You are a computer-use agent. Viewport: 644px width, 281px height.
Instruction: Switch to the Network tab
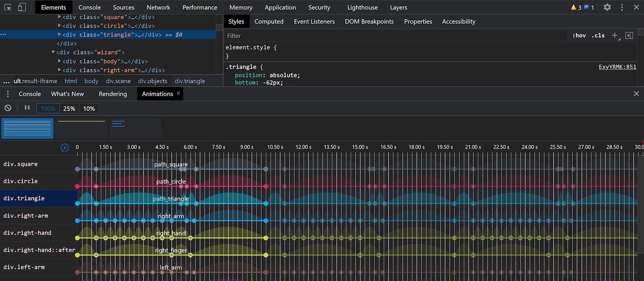click(158, 7)
